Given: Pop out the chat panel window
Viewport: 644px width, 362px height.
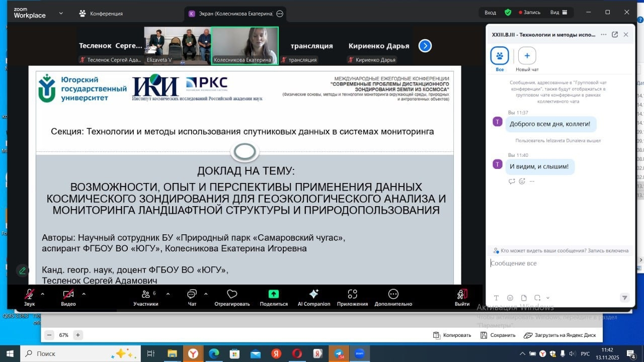Looking at the screenshot, I should (x=614, y=35).
